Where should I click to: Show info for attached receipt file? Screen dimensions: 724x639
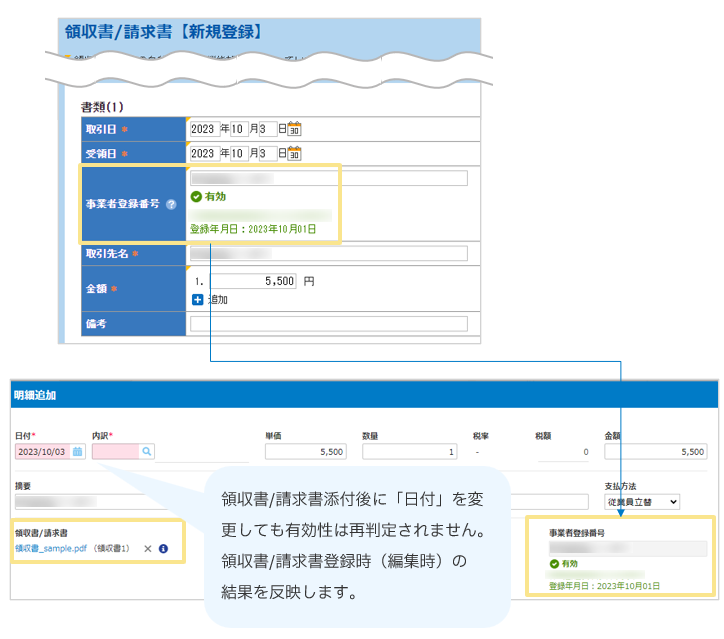point(163,549)
